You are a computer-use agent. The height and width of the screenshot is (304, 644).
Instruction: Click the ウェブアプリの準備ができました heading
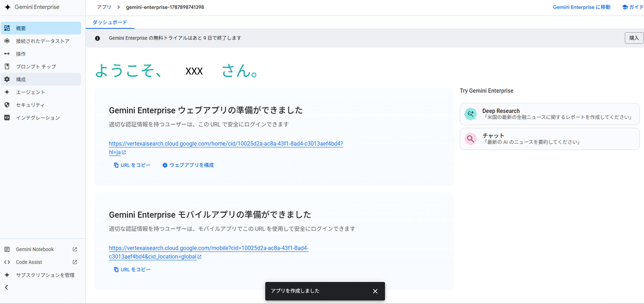click(x=206, y=110)
